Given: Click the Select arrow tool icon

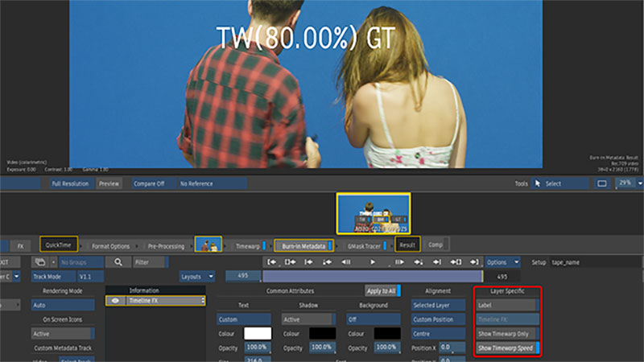Looking at the screenshot, I should pos(538,183).
